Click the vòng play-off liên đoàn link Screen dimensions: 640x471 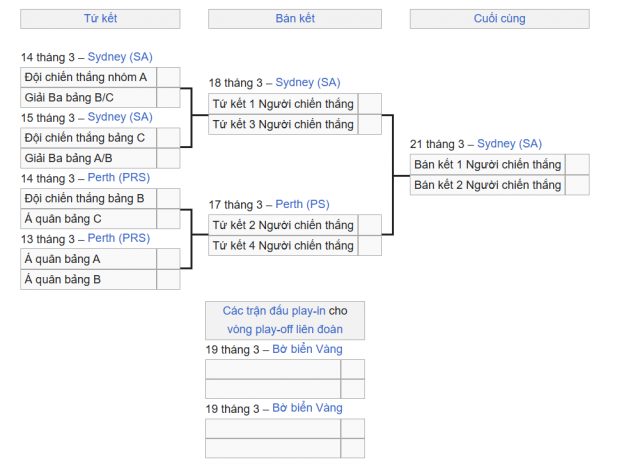(285, 329)
